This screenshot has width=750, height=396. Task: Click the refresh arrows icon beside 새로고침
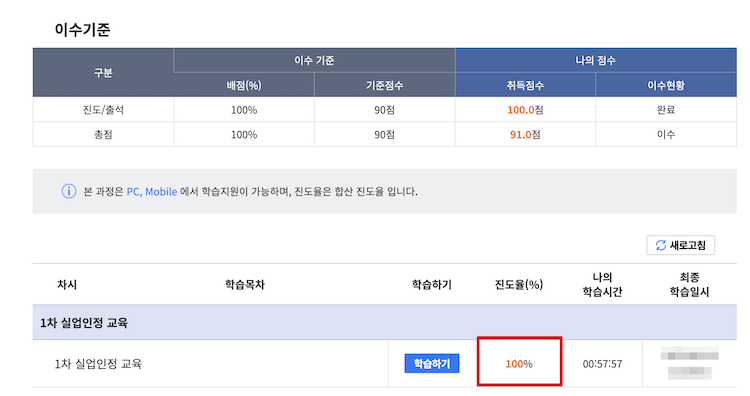[661, 245]
